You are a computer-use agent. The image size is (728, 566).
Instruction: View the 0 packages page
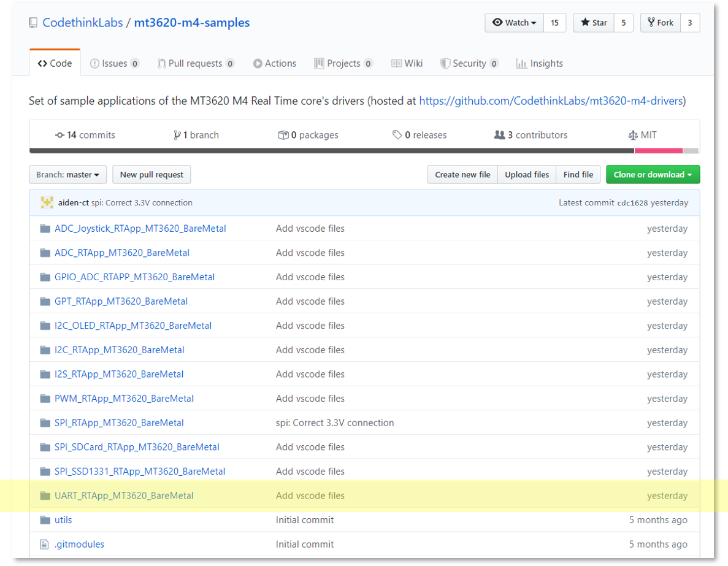pyautogui.click(x=308, y=135)
